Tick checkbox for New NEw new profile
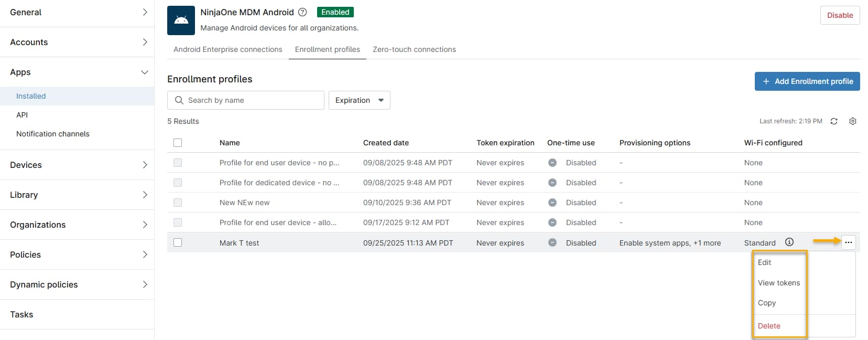Viewport: 868px width, 340px height. (178, 203)
